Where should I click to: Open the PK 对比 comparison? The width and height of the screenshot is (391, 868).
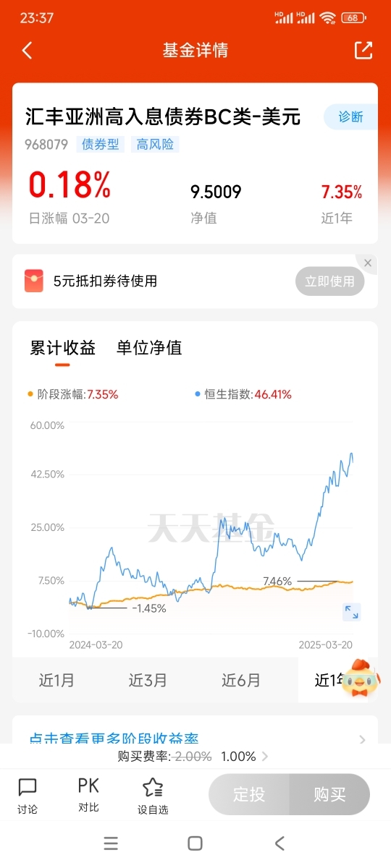pos(88,795)
